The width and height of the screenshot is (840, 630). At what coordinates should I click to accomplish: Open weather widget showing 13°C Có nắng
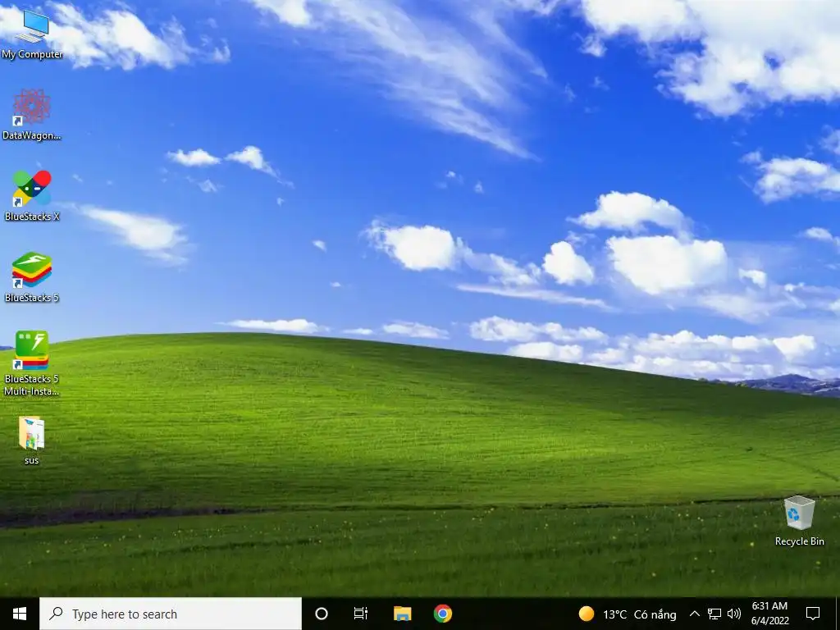(x=628, y=614)
